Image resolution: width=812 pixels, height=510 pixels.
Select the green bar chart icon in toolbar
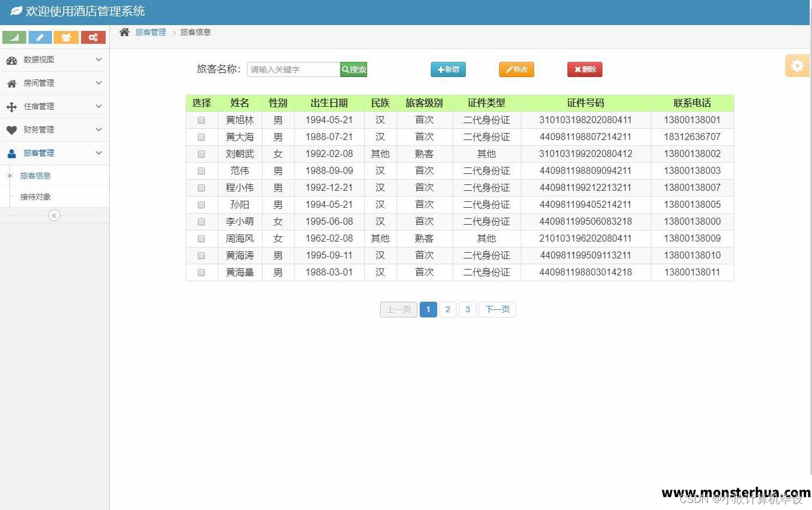pyautogui.click(x=14, y=37)
